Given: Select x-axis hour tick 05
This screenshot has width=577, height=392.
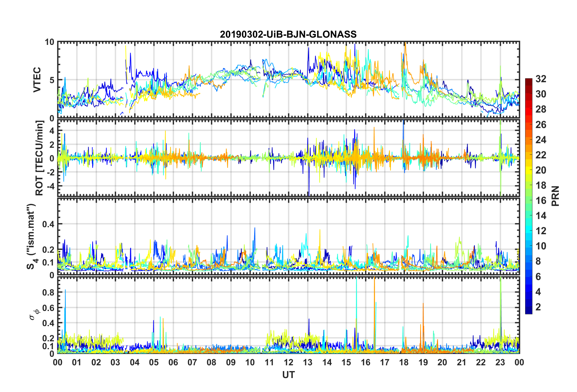Looking at the screenshot, I should pos(154,362).
